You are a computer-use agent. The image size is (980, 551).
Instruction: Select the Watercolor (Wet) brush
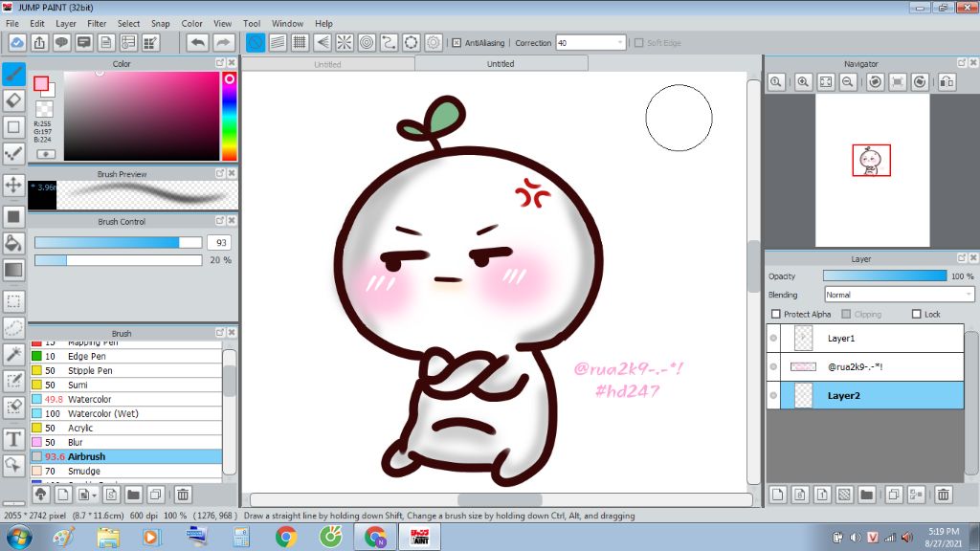[126, 413]
